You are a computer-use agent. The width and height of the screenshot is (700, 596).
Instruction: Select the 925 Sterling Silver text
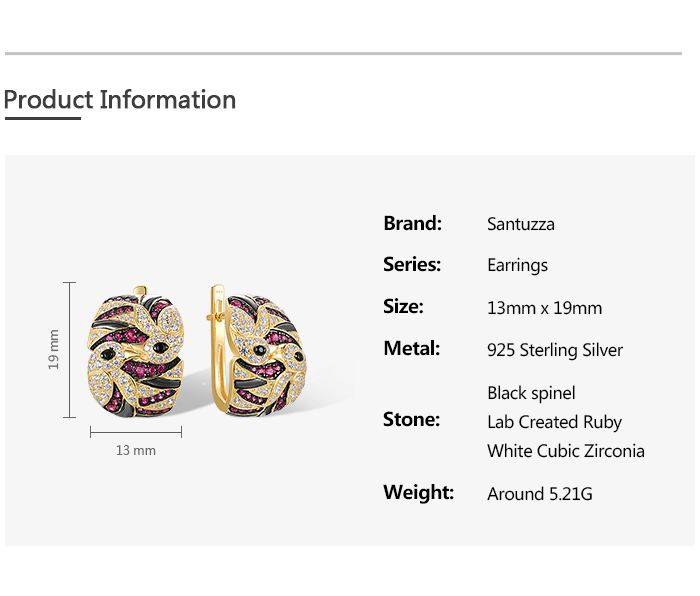point(554,350)
